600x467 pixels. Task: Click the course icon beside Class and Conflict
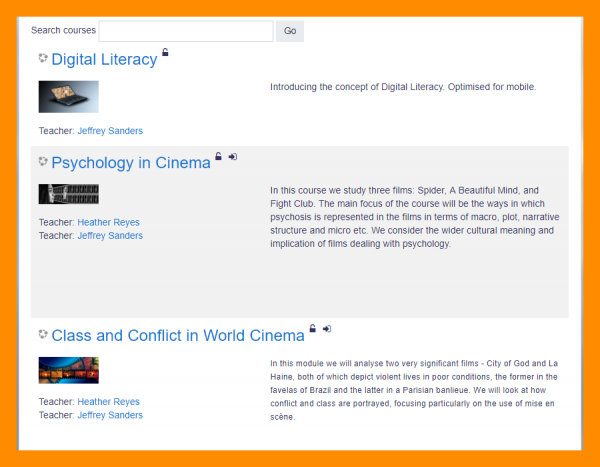tap(43, 334)
